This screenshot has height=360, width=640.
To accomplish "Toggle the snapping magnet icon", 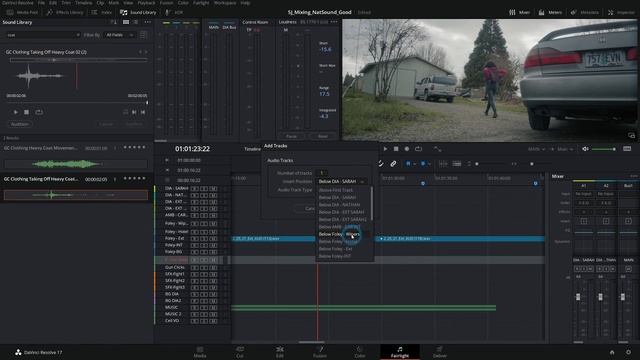I will pyautogui.click(x=380, y=164).
